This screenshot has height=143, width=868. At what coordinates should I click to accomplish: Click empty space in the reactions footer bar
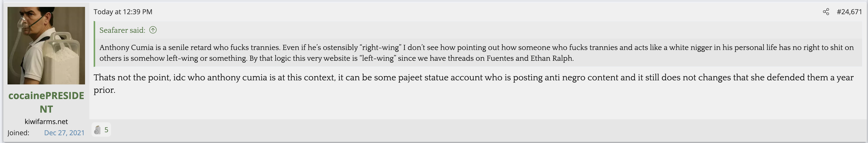pos(472,131)
